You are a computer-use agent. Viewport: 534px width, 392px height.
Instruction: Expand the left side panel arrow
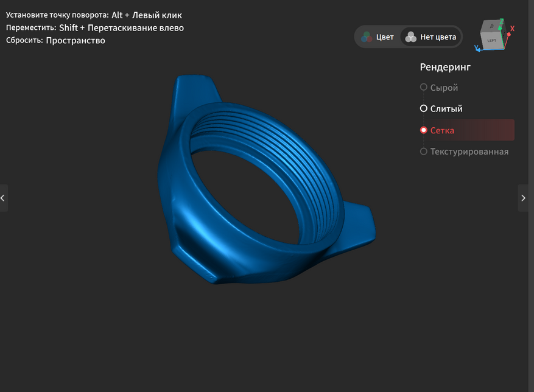click(4, 198)
